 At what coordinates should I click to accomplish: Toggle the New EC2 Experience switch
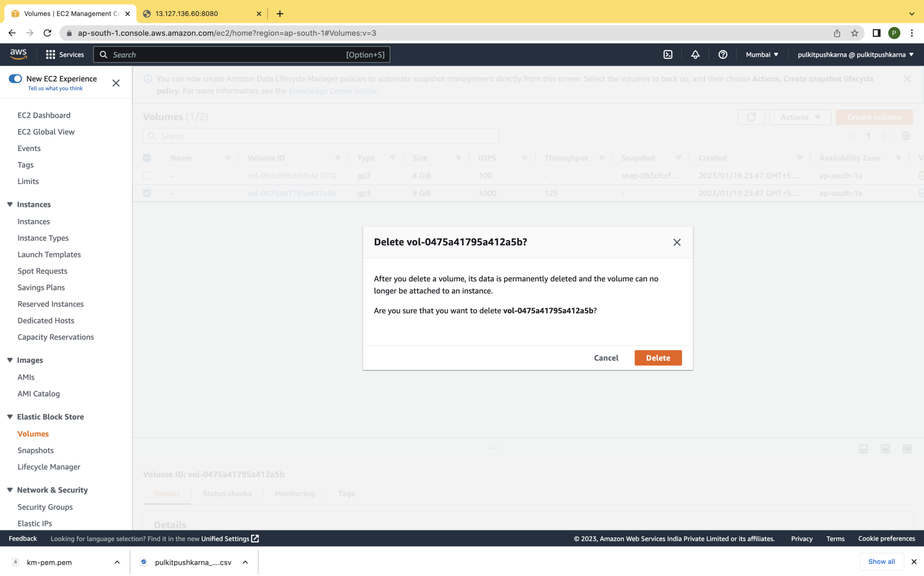coord(15,79)
